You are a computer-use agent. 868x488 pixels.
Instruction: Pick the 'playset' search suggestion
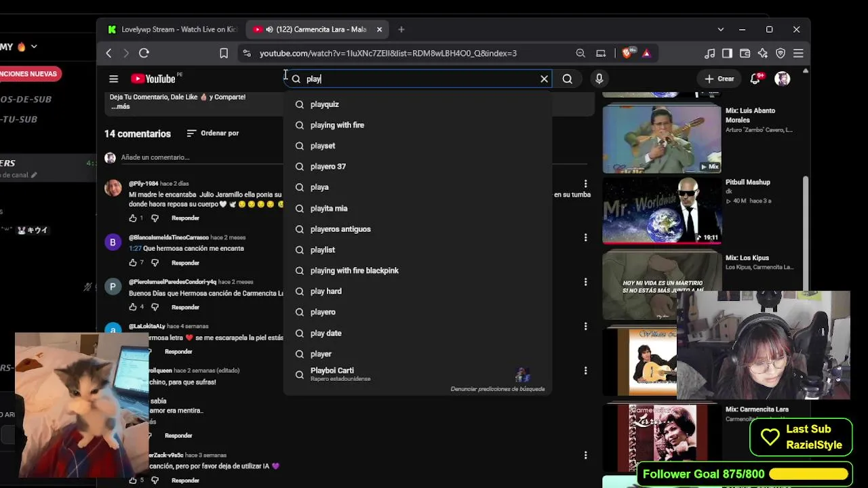[x=418, y=146]
